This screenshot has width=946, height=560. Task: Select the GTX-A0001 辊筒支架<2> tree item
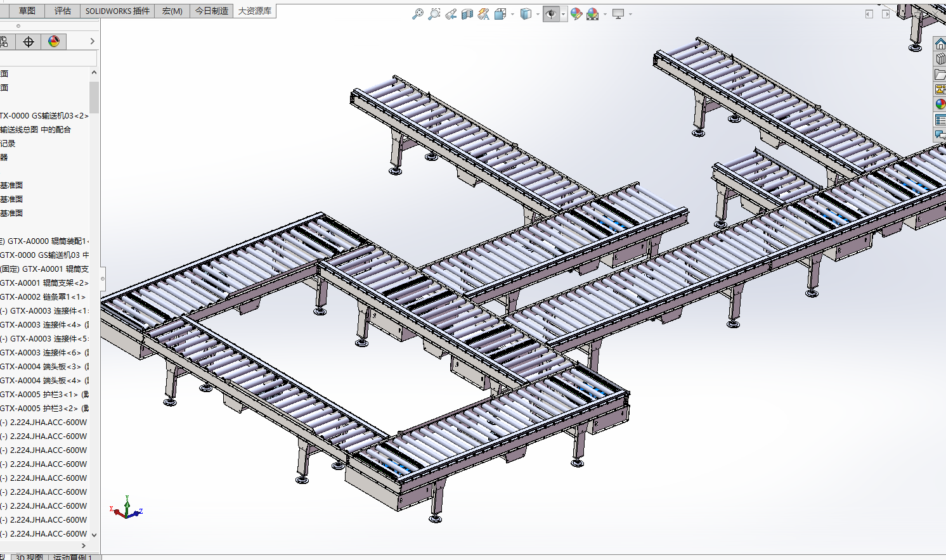pyautogui.click(x=44, y=283)
